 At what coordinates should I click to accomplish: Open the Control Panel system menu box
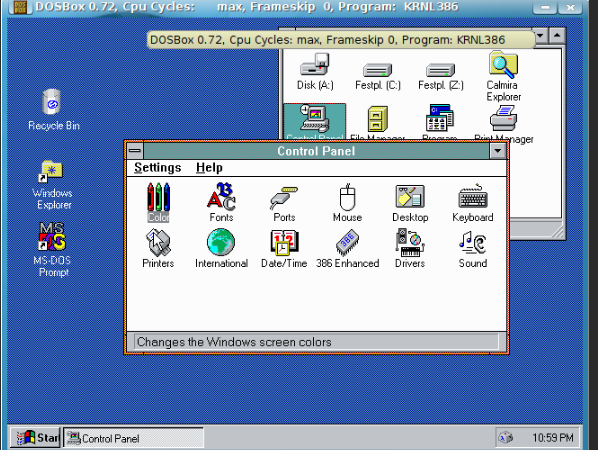click(x=135, y=151)
